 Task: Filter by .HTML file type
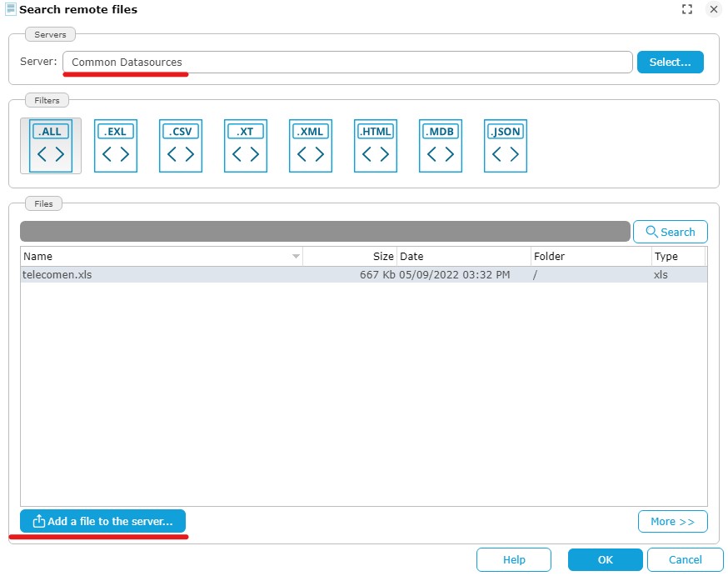click(x=376, y=146)
